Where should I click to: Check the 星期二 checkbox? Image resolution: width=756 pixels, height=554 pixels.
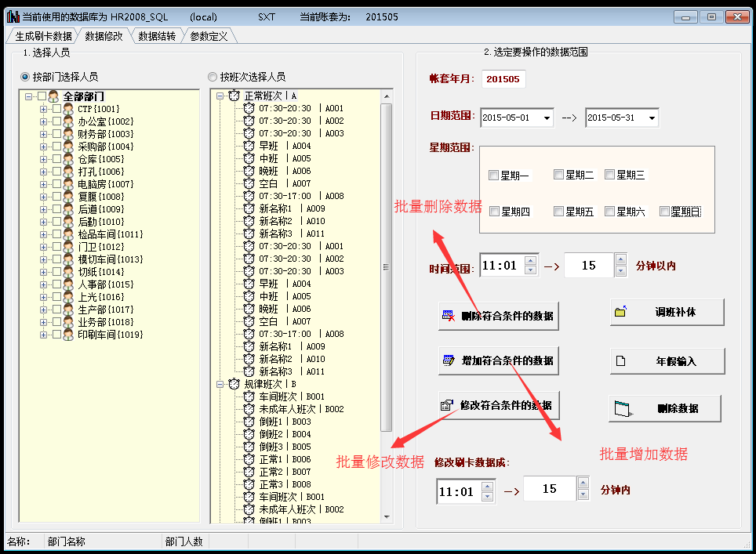coord(558,175)
